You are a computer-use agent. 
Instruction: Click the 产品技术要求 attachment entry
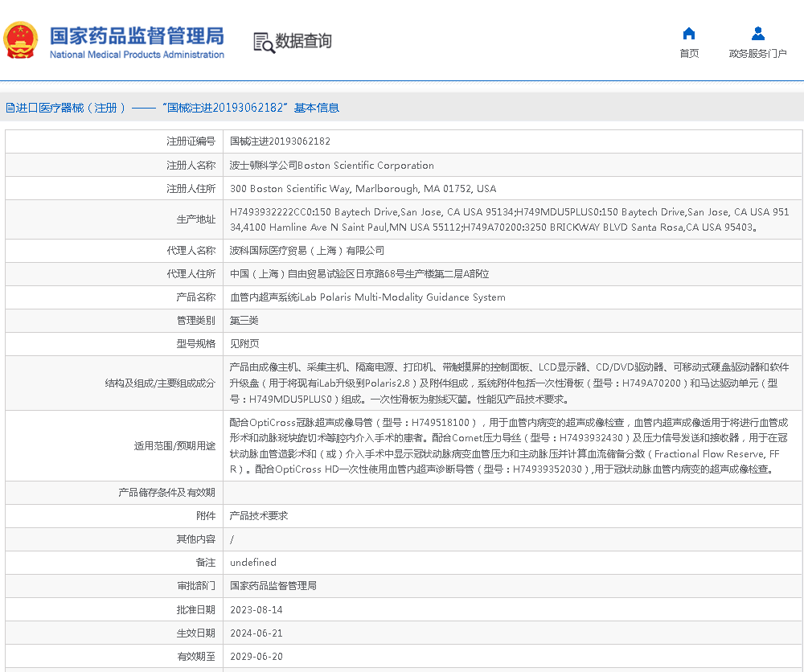click(x=259, y=516)
